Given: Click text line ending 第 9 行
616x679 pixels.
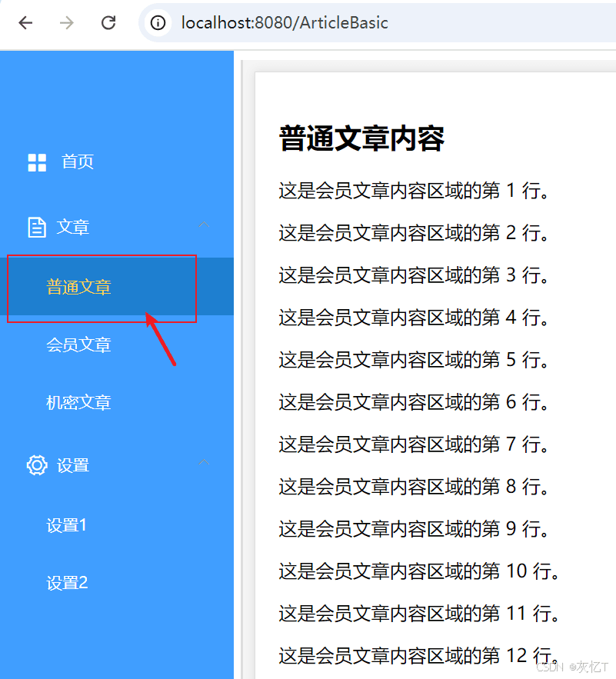Looking at the screenshot, I should [414, 529].
